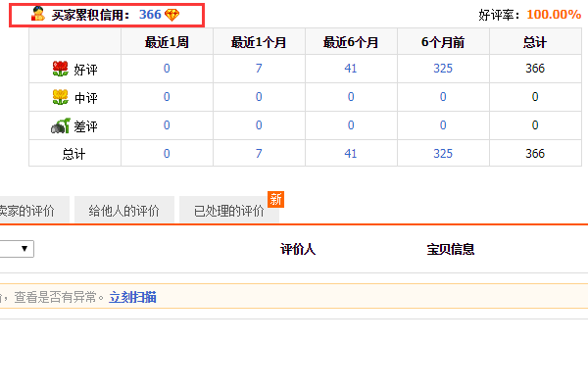Viewport: 588px width, 392px height.
Task: Click the 差评 row label
Action: pos(86,126)
